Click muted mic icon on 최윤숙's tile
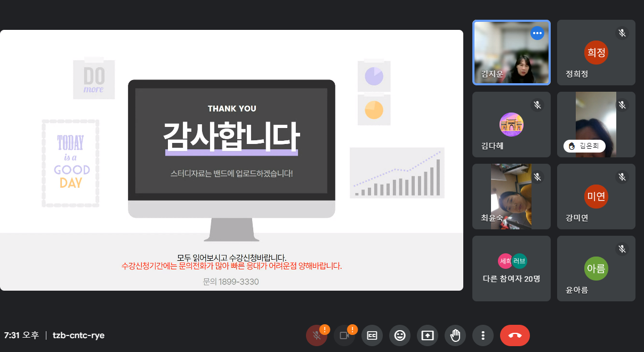This screenshot has height=352, width=644. point(537,177)
